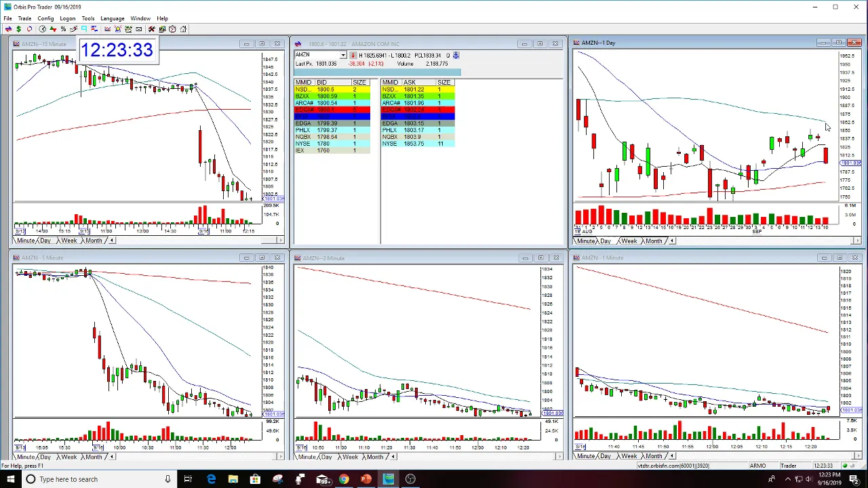The image size is (868, 488).
Task: Open the Window menu
Action: coord(140,18)
